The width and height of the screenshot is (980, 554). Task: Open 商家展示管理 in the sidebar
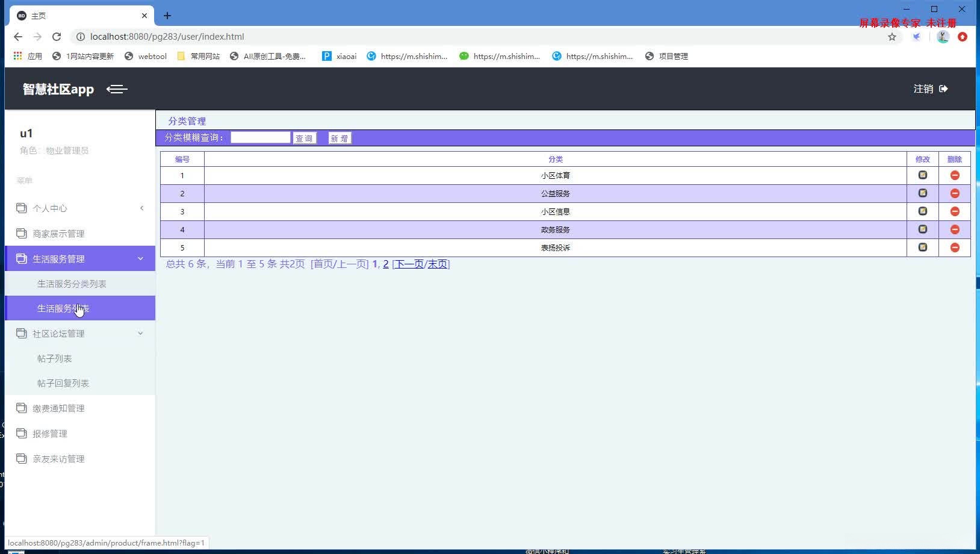(80, 234)
